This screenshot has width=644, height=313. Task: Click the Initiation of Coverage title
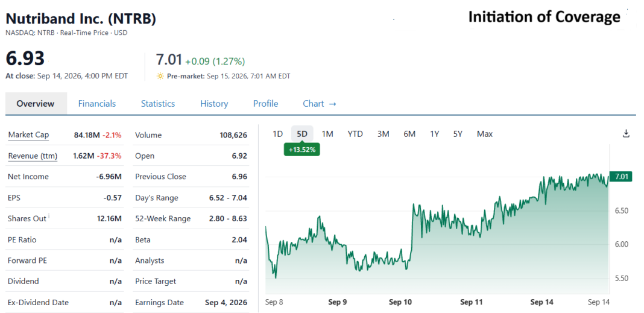(544, 17)
